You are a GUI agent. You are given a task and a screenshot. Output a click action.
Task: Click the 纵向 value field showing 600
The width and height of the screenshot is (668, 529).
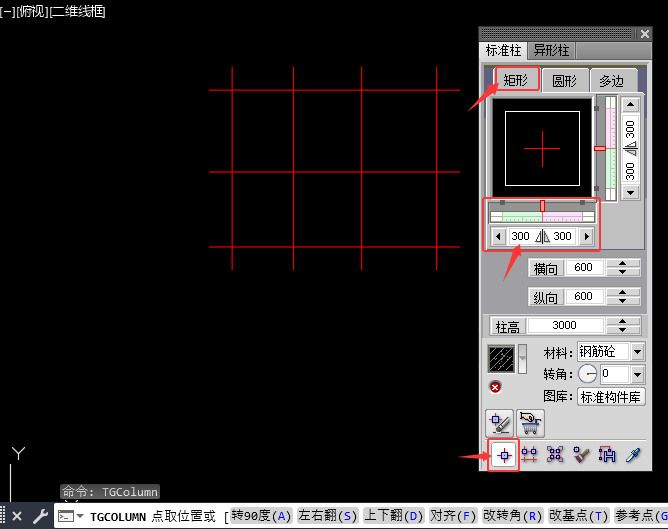pyautogui.click(x=584, y=296)
